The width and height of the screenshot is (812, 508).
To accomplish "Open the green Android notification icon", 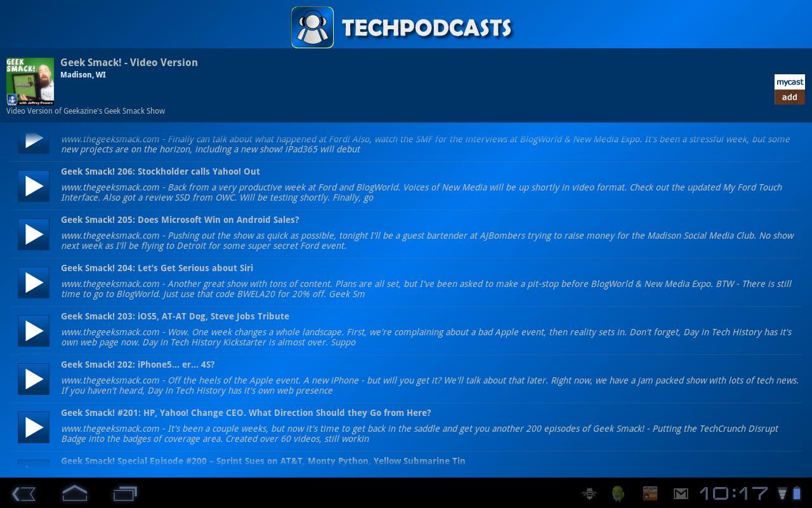I will click(x=618, y=493).
